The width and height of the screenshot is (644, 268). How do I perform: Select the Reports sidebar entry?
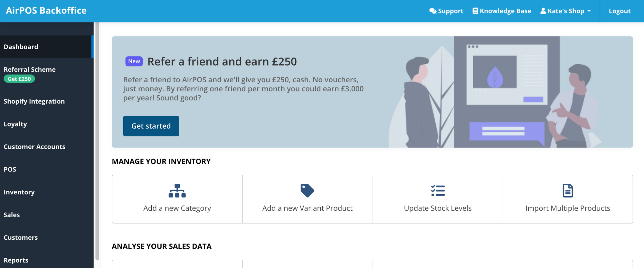tap(16, 260)
